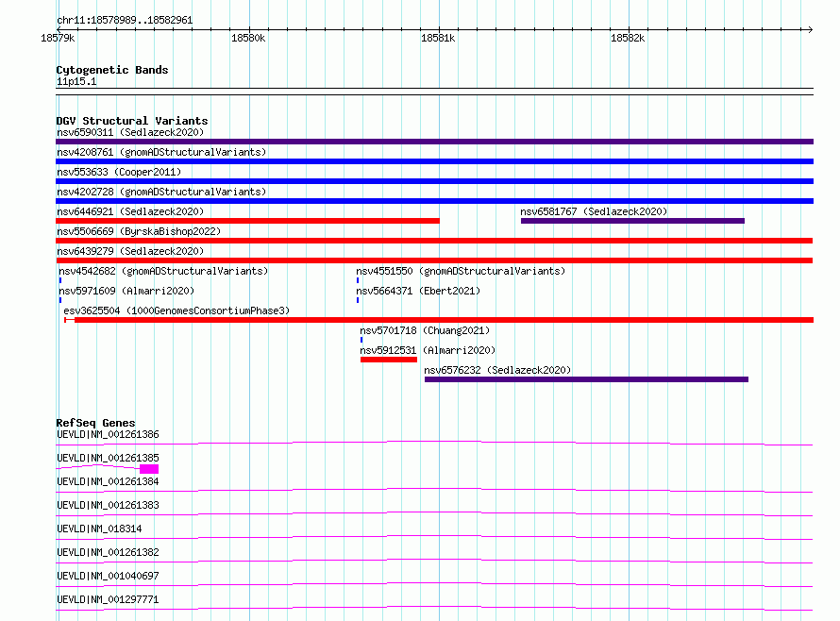Click the ruler's right arrow end
Viewport: 840px width, 621px height.
click(810, 29)
